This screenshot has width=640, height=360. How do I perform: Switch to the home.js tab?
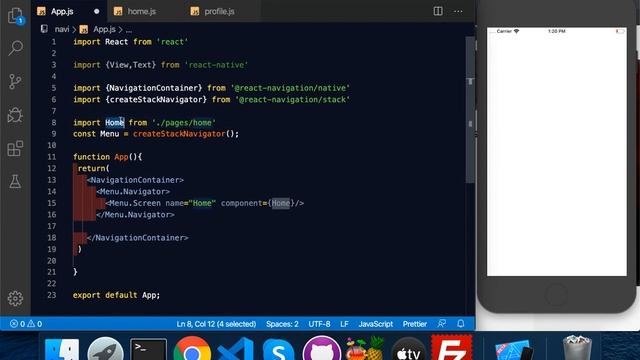[x=141, y=11]
